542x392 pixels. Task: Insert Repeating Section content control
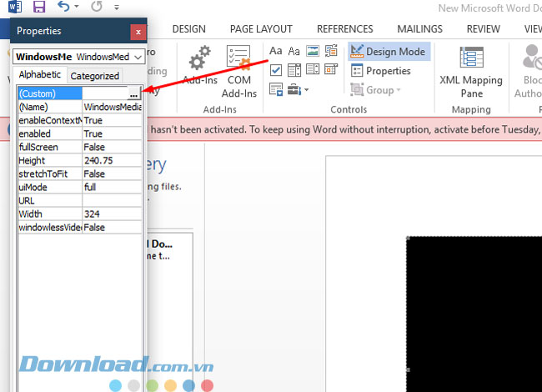pos(275,89)
